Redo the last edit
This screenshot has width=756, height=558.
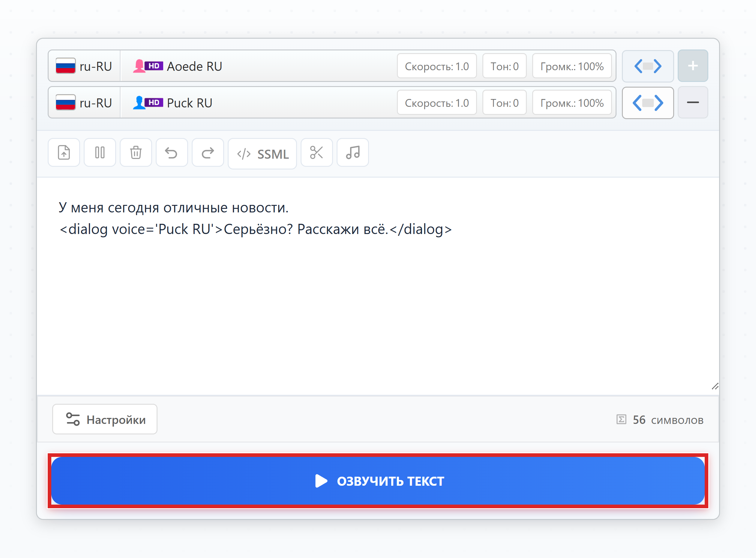click(208, 153)
